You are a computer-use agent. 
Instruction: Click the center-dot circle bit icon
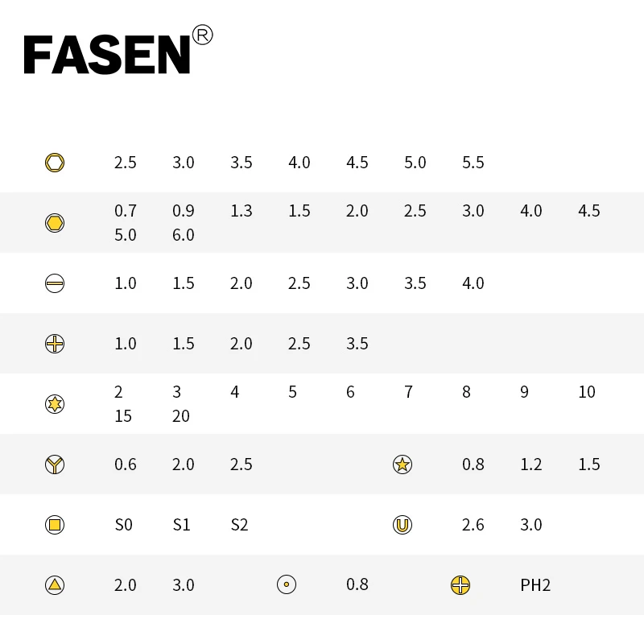287,584
